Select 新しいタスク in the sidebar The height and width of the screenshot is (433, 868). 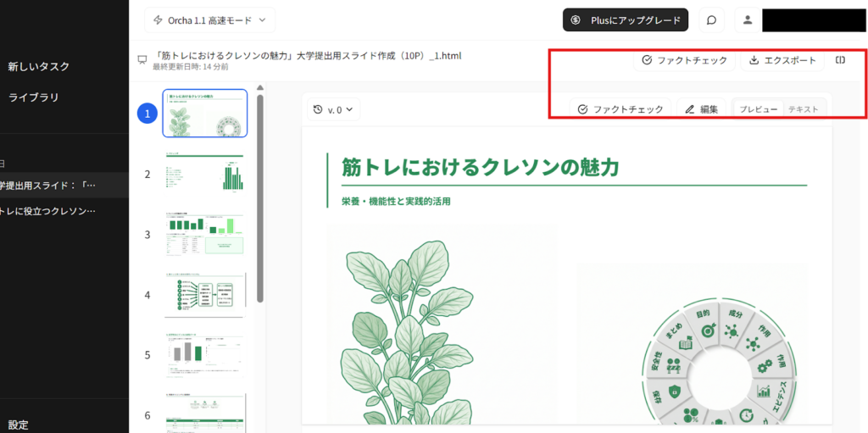coord(39,66)
